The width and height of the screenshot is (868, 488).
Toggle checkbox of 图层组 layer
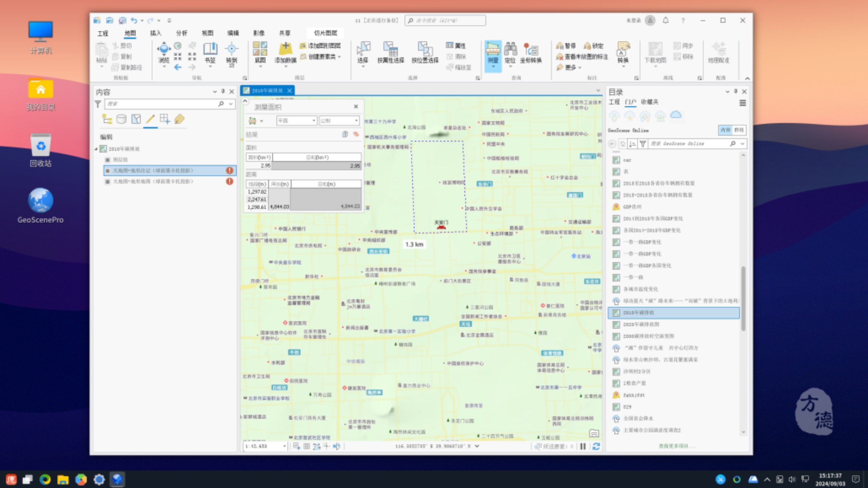click(x=108, y=159)
